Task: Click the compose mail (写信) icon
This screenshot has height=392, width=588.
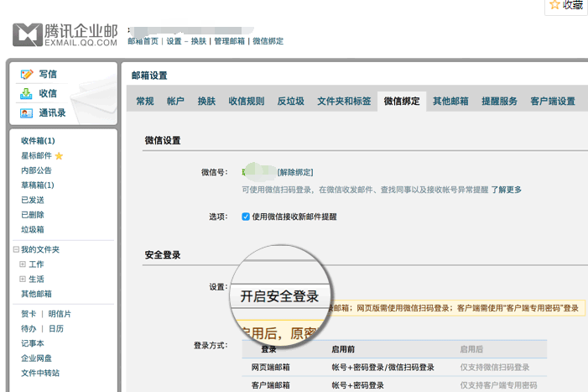Action: click(27, 75)
